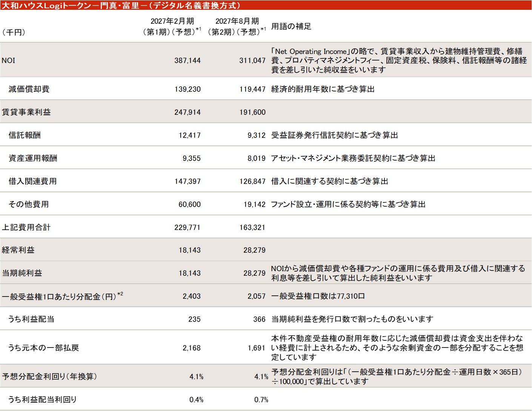Click value 1,691
This screenshot has height=411, width=532.
tap(257, 348)
